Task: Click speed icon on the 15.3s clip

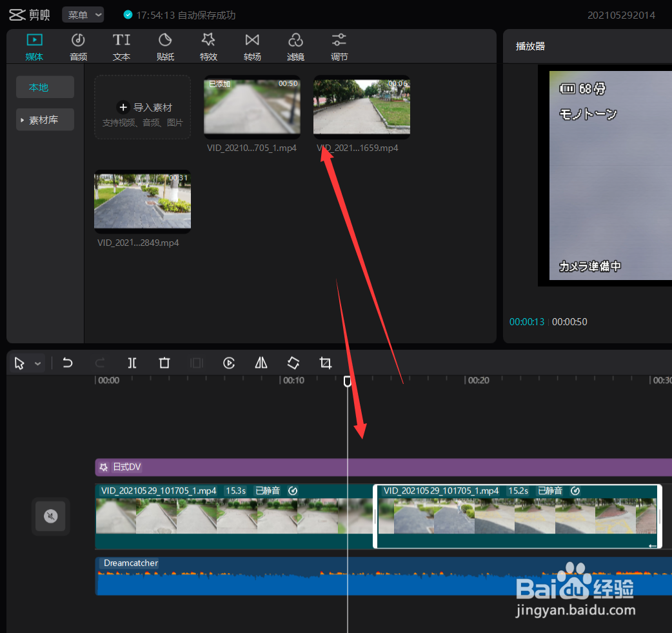Action: point(293,490)
